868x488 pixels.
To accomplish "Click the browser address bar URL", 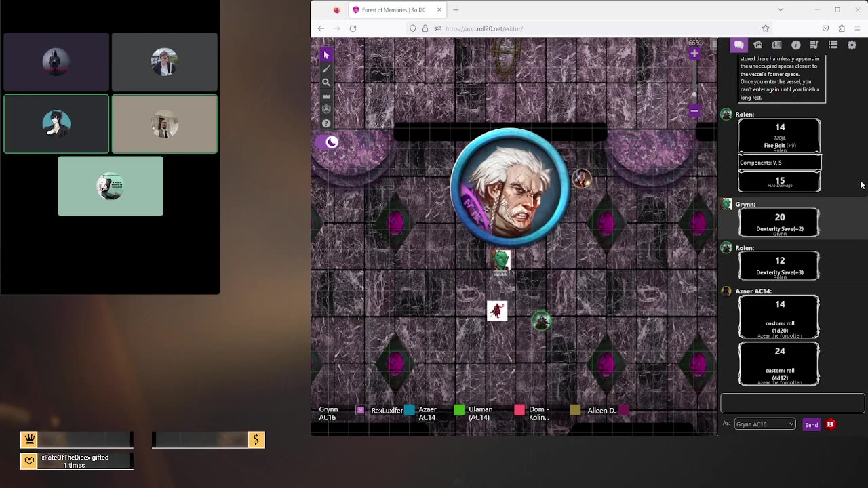I will pyautogui.click(x=484, y=28).
